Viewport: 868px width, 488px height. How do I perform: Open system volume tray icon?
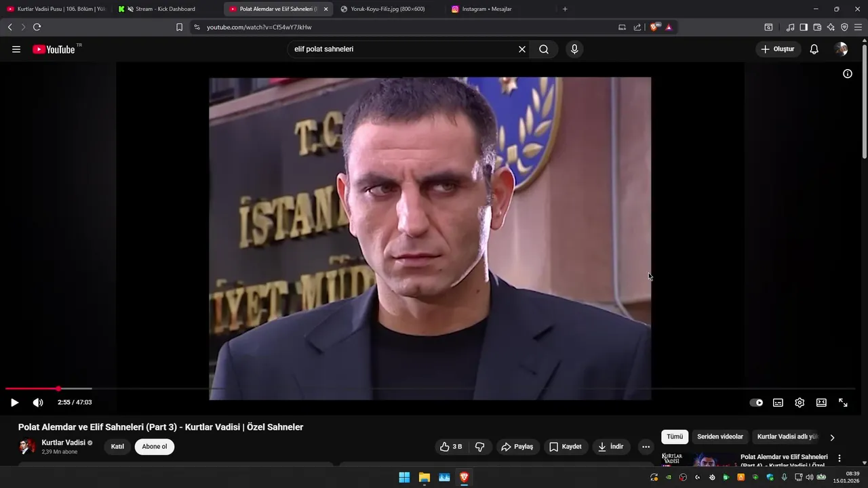coord(809,477)
